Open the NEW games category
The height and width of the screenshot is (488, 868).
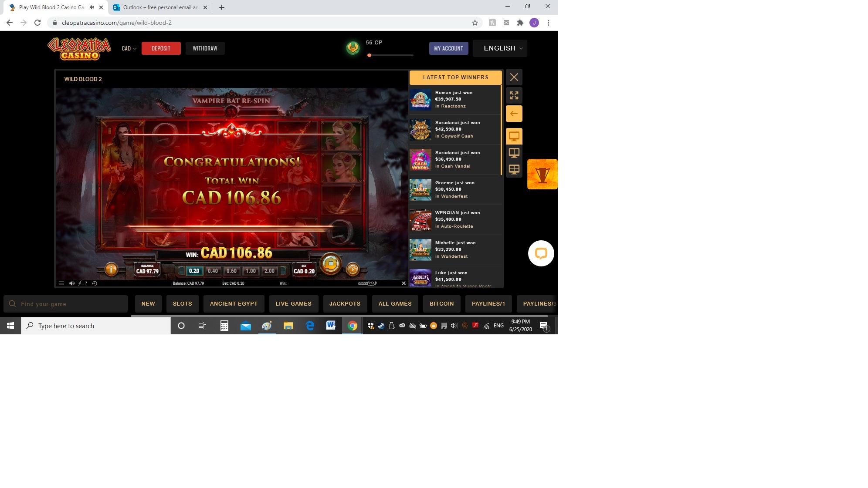[148, 304]
